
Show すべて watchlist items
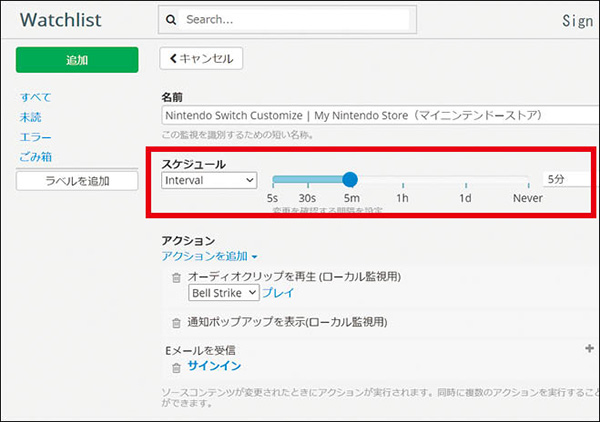click(36, 97)
